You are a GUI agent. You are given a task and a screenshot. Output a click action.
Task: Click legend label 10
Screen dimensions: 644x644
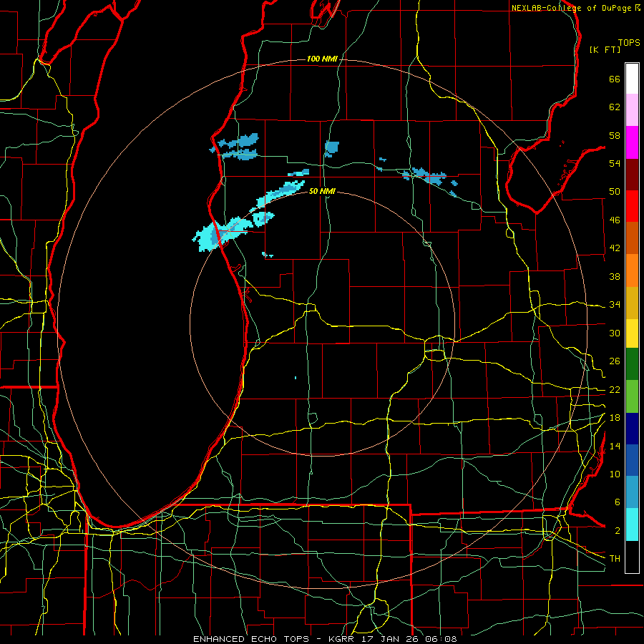point(615,474)
